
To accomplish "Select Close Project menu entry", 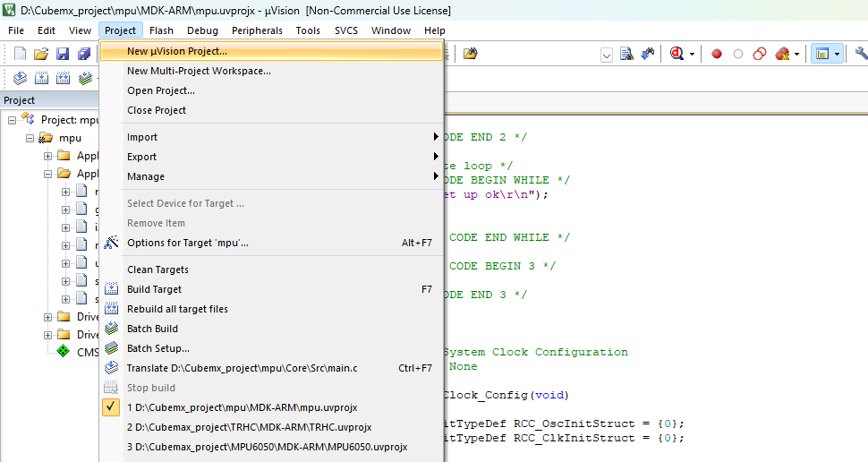I will click(272, 110).
